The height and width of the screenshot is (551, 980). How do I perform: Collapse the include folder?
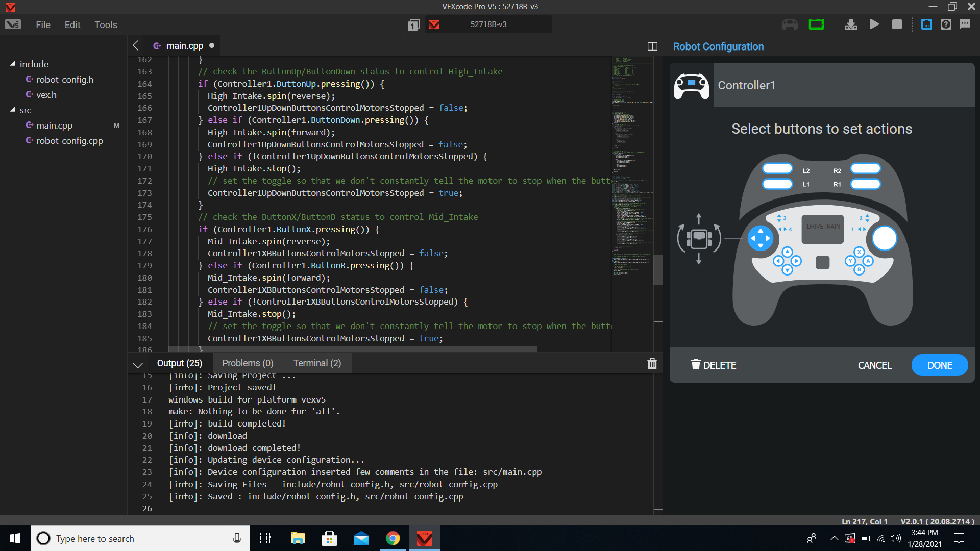pyautogui.click(x=13, y=64)
